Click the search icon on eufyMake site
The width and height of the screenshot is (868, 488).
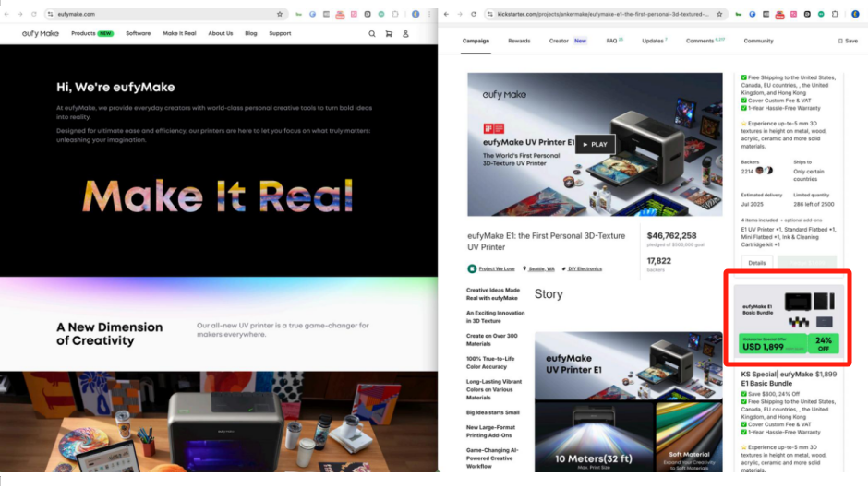[372, 33]
